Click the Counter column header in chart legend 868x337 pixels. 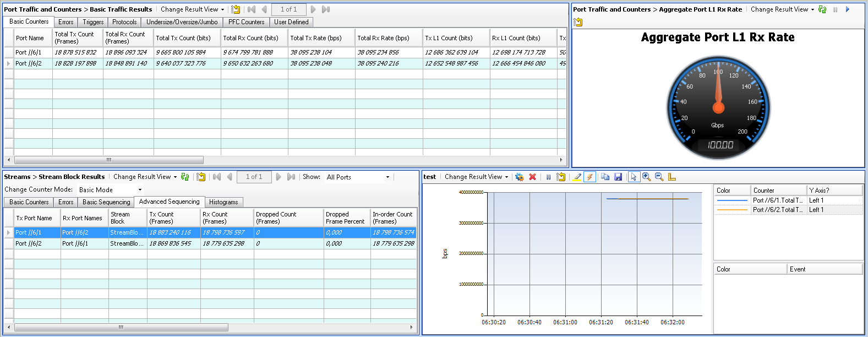click(x=778, y=191)
